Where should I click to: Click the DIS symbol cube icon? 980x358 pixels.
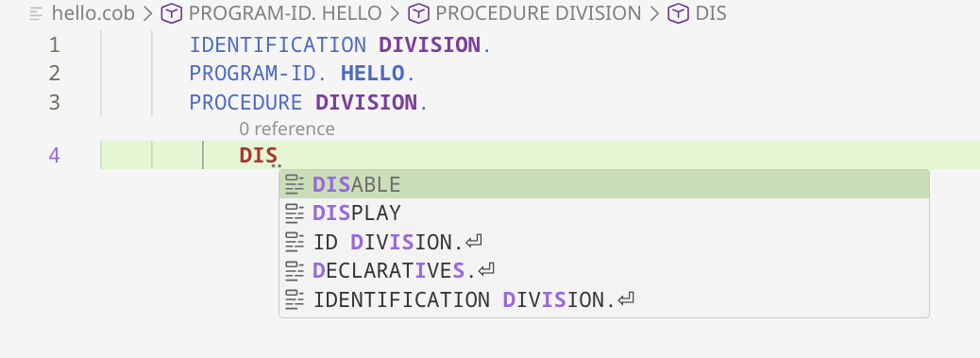[678, 13]
